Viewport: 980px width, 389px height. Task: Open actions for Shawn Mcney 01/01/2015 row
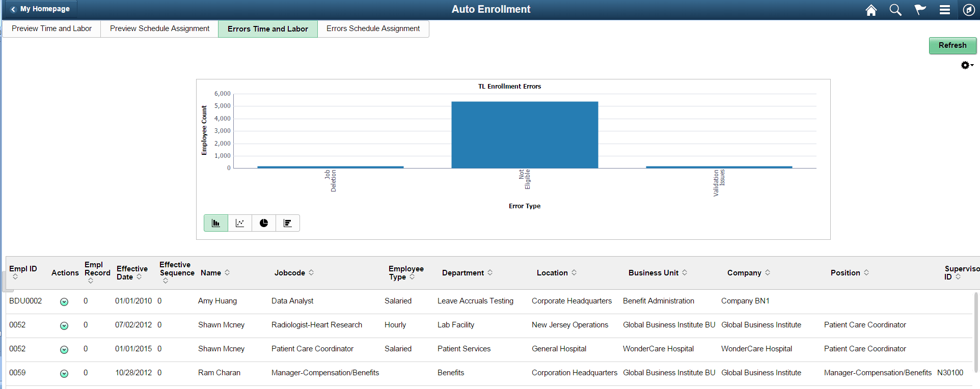point(64,350)
